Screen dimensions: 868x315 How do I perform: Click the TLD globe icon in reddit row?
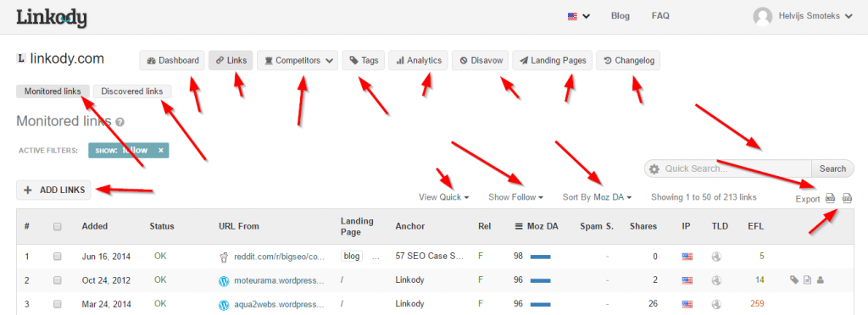(717, 257)
